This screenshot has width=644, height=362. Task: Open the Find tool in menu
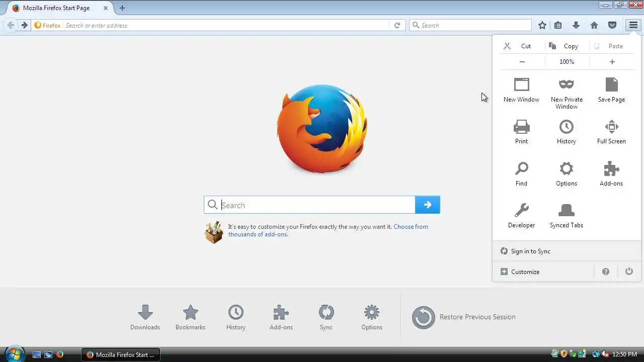521,174
